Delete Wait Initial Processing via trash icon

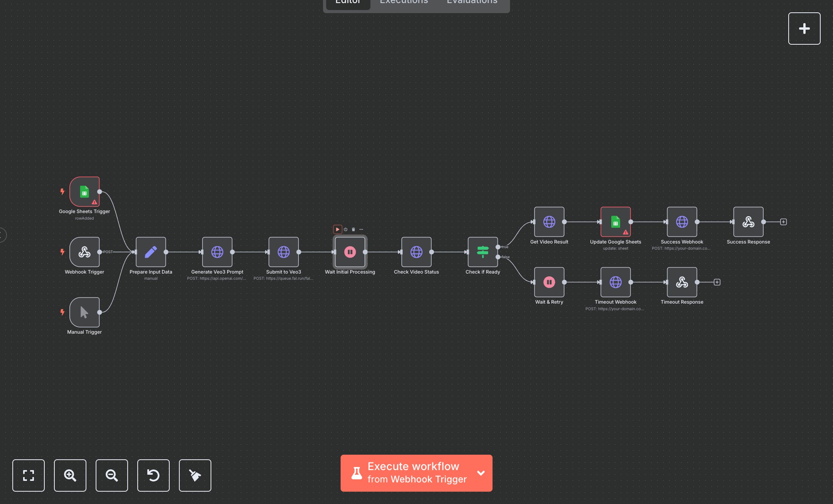click(353, 229)
